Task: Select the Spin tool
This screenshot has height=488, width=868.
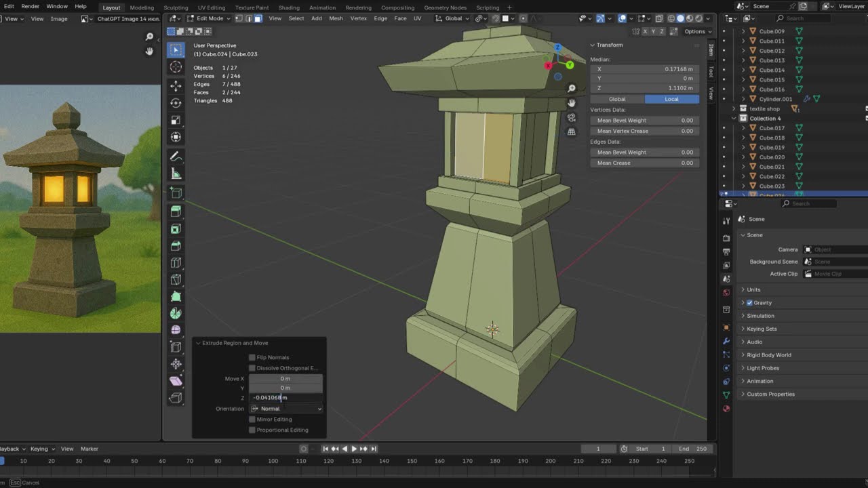Action: click(x=176, y=314)
